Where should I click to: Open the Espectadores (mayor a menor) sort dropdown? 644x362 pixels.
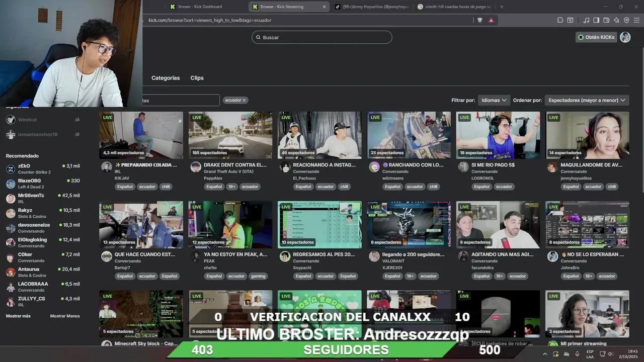pos(587,100)
